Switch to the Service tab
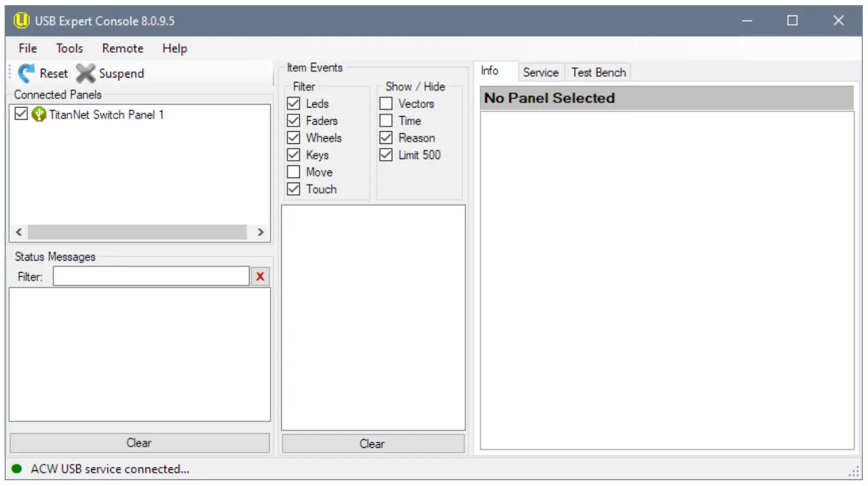The width and height of the screenshot is (868, 486). pyautogui.click(x=541, y=72)
